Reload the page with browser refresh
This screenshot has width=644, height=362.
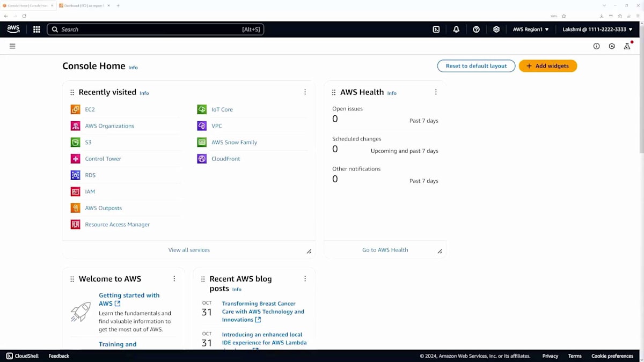tap(24, 16)
